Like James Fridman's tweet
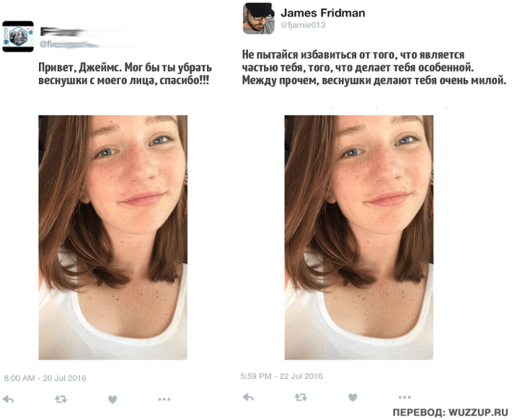This screenshot has width=512, height=420. coord(353,397)
